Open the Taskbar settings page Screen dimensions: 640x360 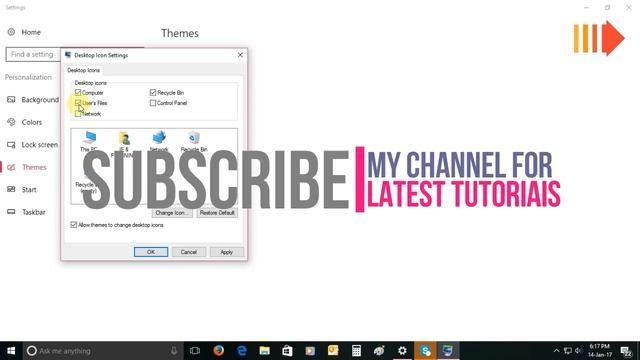pos(26,212)
